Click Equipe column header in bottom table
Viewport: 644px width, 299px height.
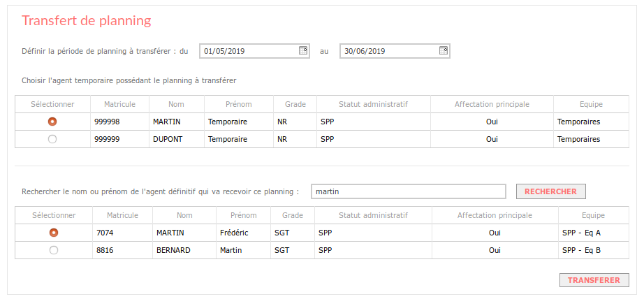click(594, 215)
